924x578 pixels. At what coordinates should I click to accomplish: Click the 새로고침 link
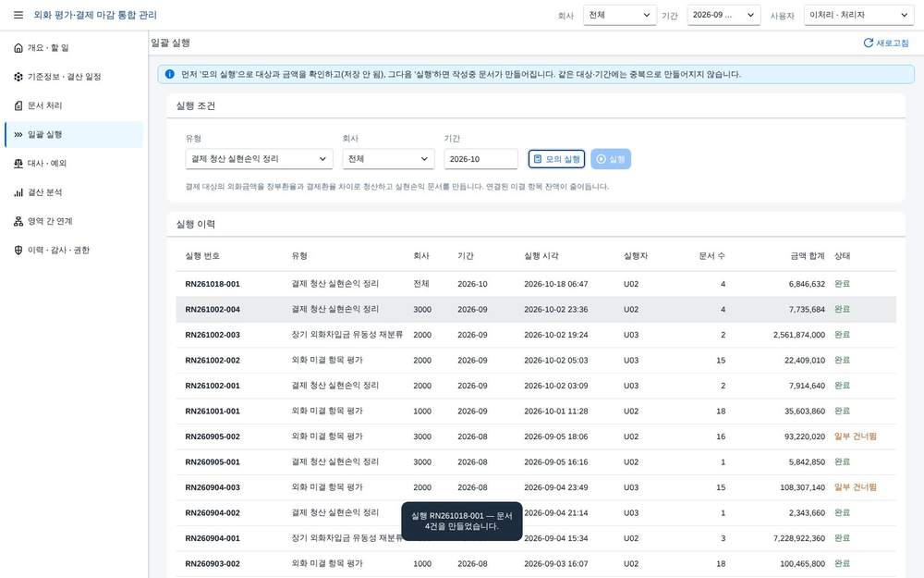click(886, 43)
